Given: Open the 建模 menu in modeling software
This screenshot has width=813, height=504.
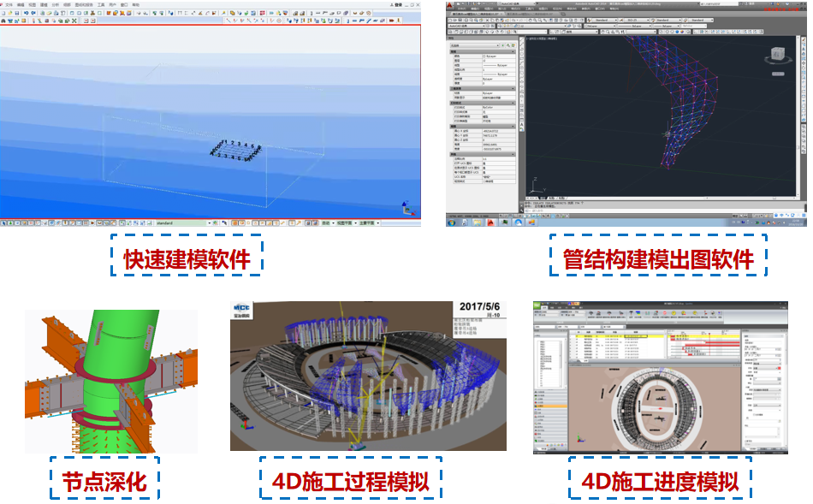Looking at the screenshot, I should point(44,5).
